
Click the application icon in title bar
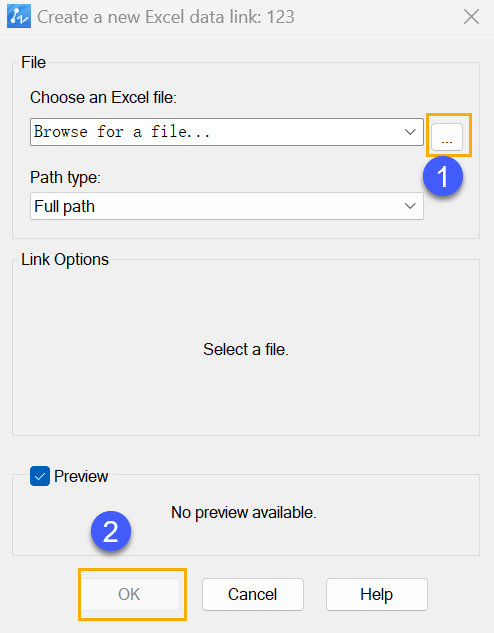click(x=19, y=17)
